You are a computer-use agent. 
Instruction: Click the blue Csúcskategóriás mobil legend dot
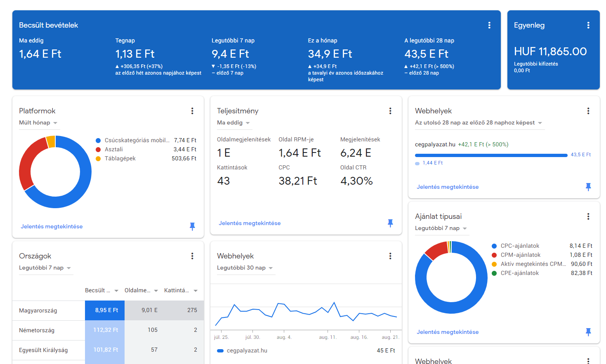[98, 141]
